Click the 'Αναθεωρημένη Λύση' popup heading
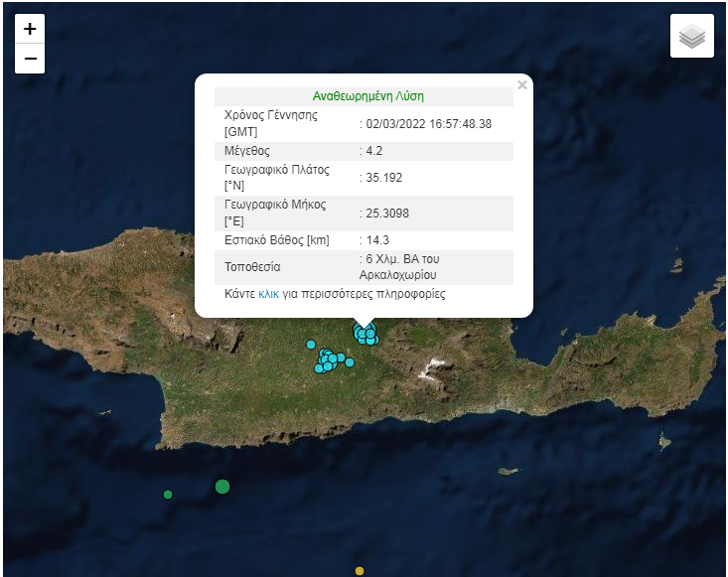The image size is (728, 577). coord(367,96)
